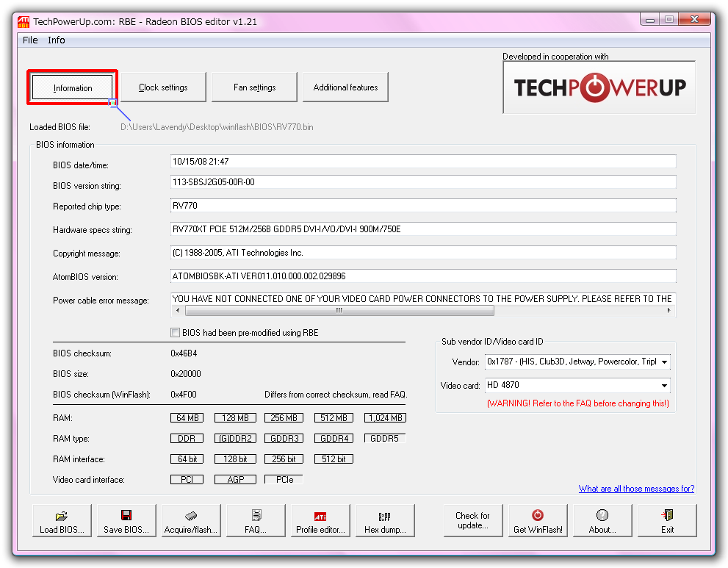Select the 512 bit RAM interface indicator
The image size is (728, 568).
pyautogui.click(x=334, y=459)
